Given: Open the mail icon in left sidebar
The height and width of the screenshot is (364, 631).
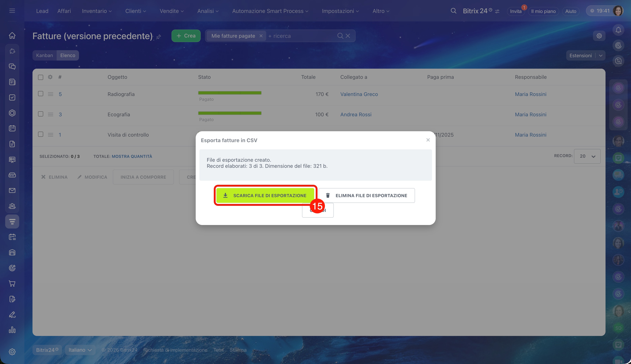Looking at the screenshot, I should 12,190.
